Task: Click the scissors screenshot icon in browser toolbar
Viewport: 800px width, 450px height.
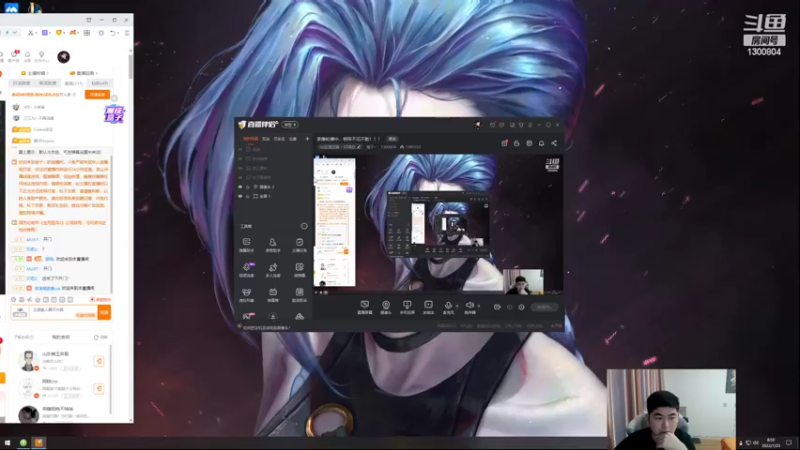Action: (x=31, y=33)
